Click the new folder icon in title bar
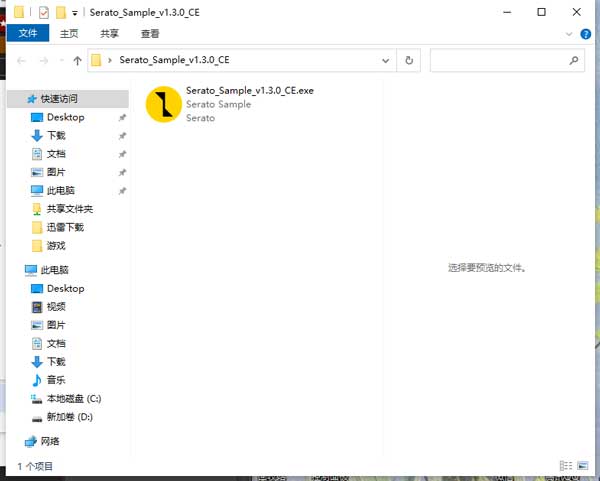Screen dimensions: 600x481 (61, 13)
